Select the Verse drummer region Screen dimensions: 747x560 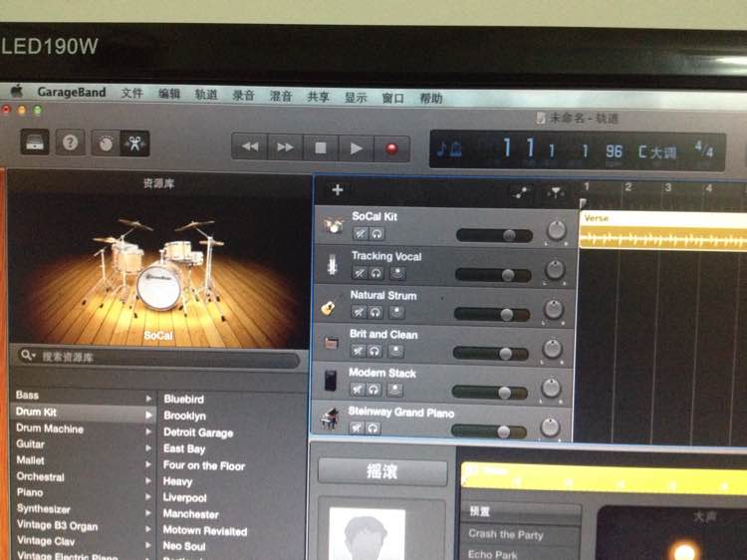(663, 230)
